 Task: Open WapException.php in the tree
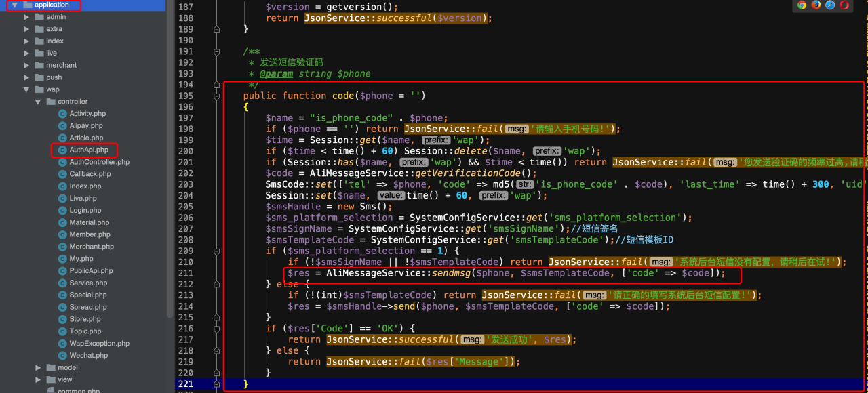point(99,344)
